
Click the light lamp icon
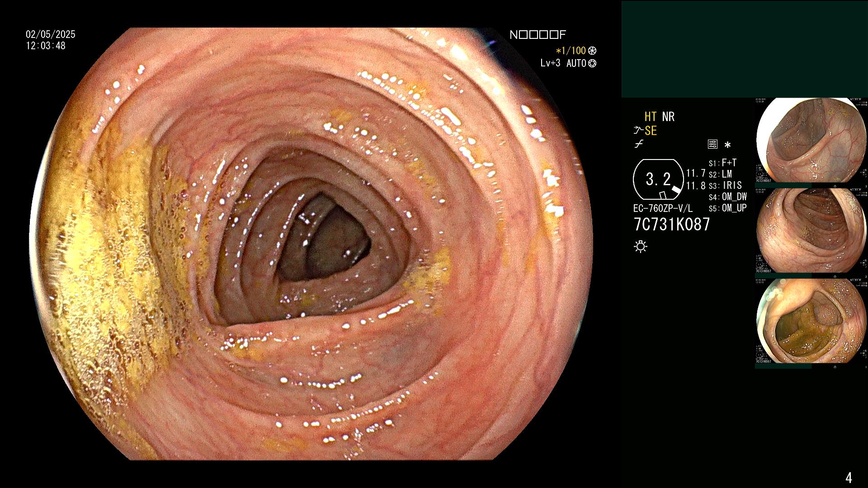(641, 246)
